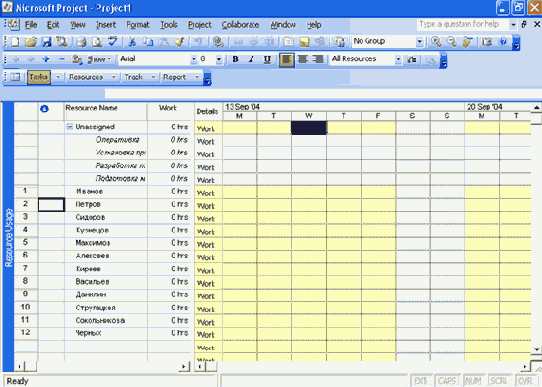Zoom out on the timescale
The width and height of the screenshot is (542, 387).
point(451,42)
